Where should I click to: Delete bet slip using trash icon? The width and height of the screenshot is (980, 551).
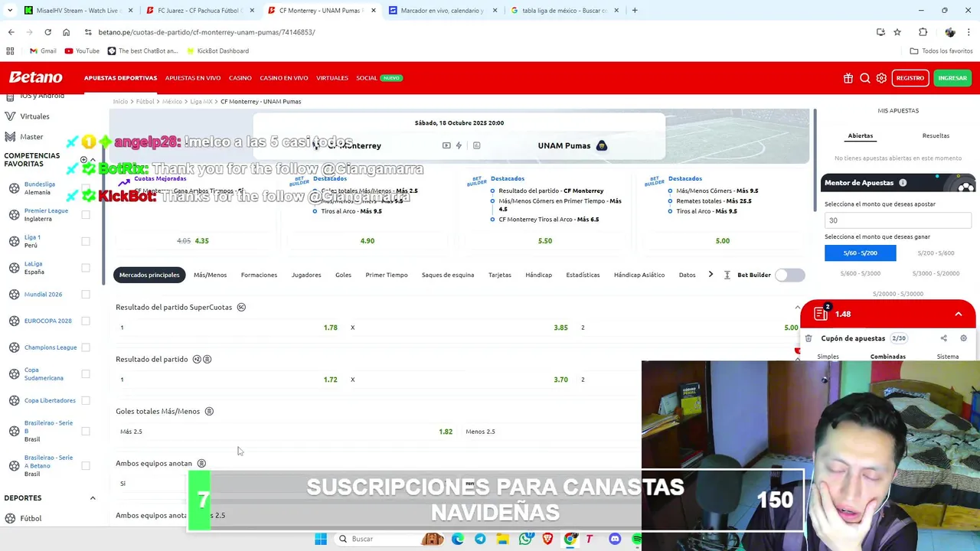pyautogui.click(x=808, y=338)
